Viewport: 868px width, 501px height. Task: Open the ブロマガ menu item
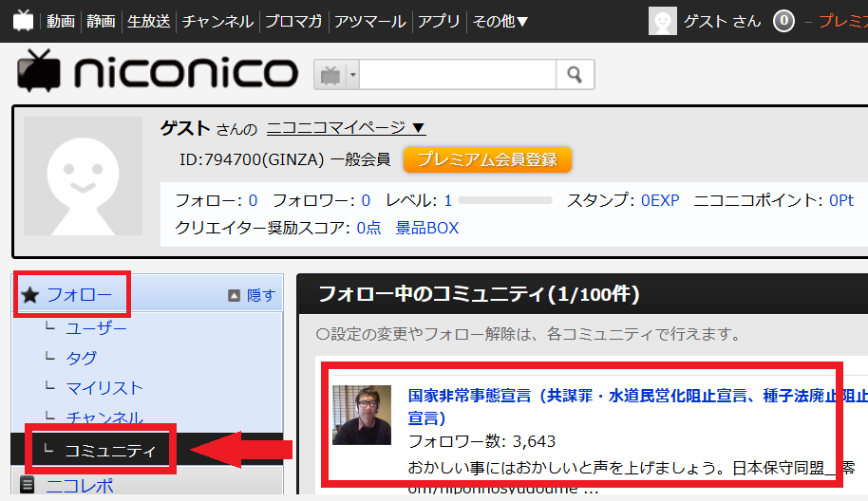coord(293,21)
